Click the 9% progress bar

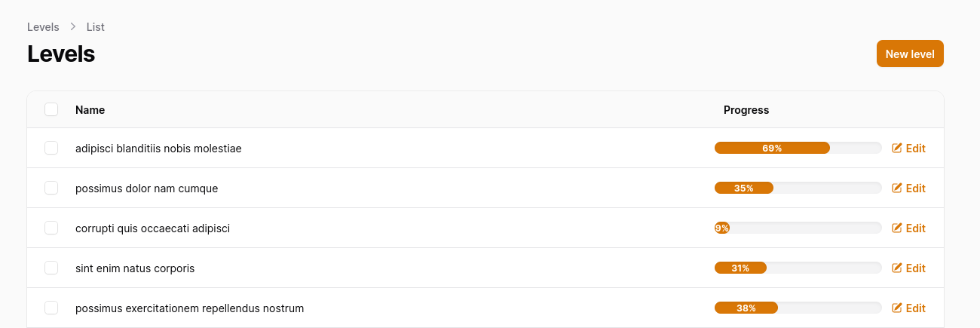click(x=798, y=228)
